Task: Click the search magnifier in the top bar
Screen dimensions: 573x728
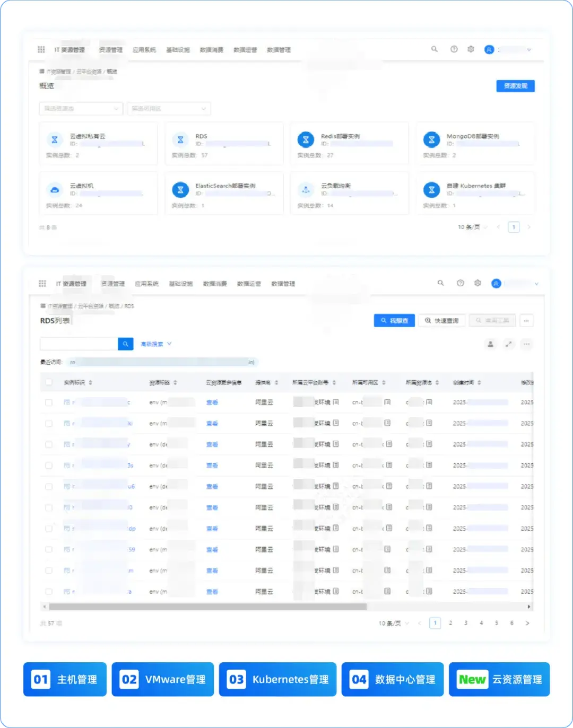Action: coord(434,49)
